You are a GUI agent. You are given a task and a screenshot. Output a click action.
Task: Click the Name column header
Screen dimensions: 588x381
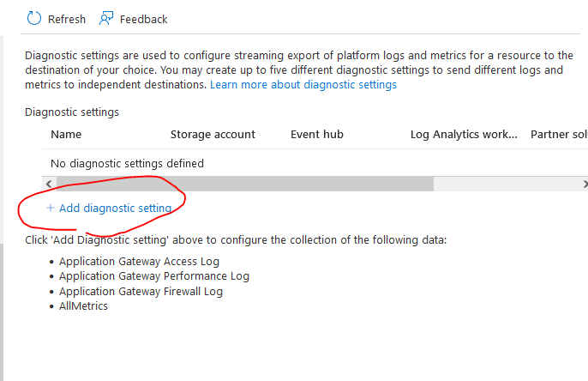pyautogui.click(x=66, y=135)
